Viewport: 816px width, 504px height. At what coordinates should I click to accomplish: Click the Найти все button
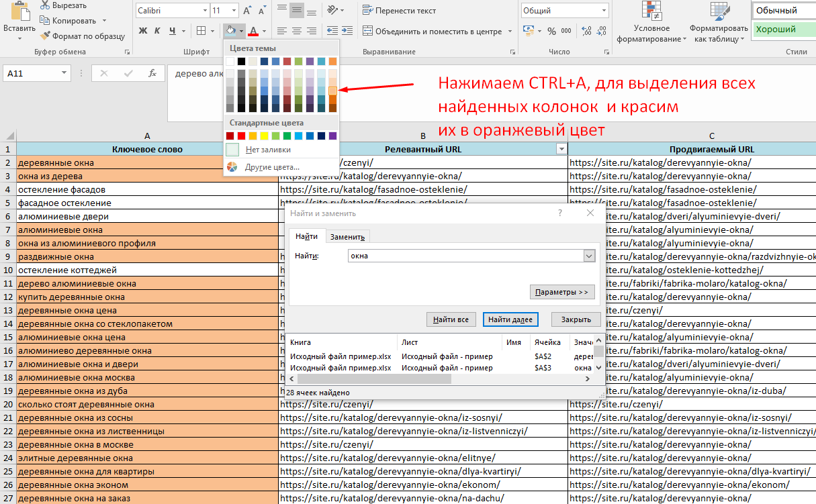click(451, 319)
